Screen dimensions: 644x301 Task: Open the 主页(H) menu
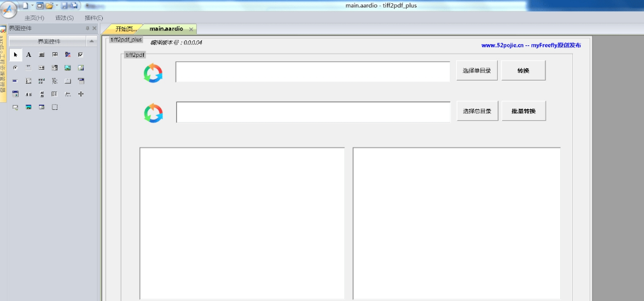pyautogui.click(x=34, y=18)
